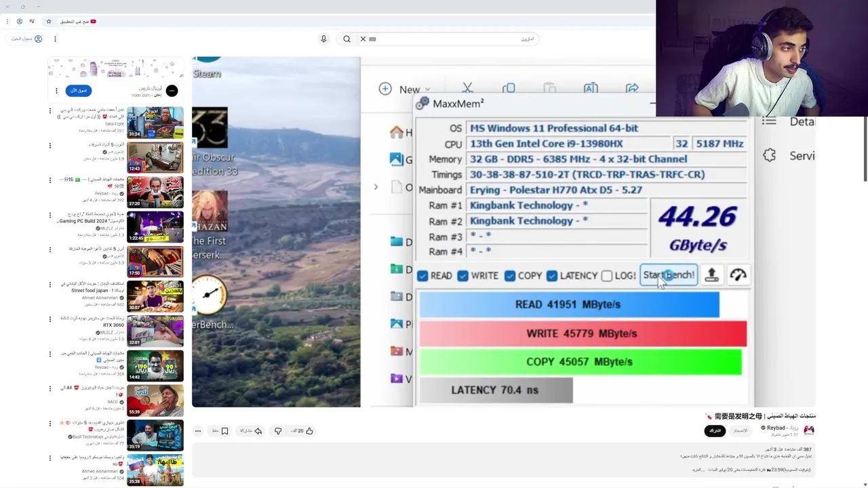Open options menu for Gaming PC Build 2024 video
This screenshot has width=868, height=488.
(x=50, y=215)
